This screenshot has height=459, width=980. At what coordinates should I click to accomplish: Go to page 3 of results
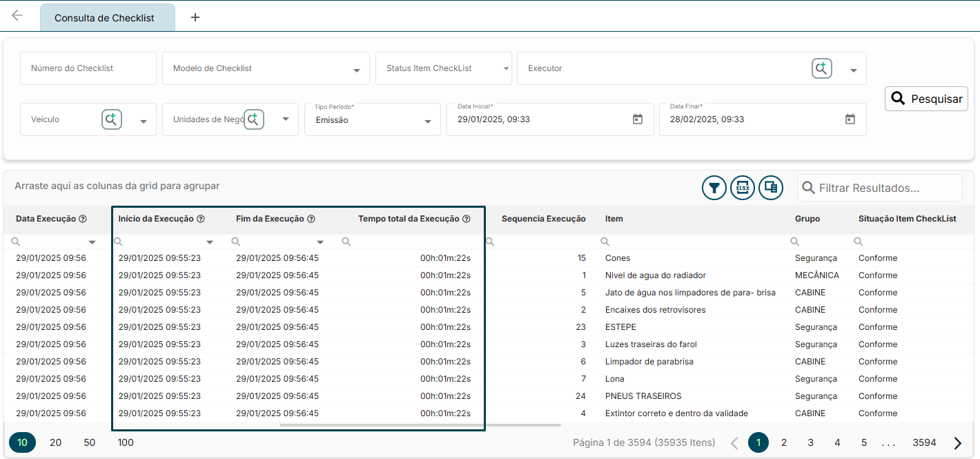(811, 442)
